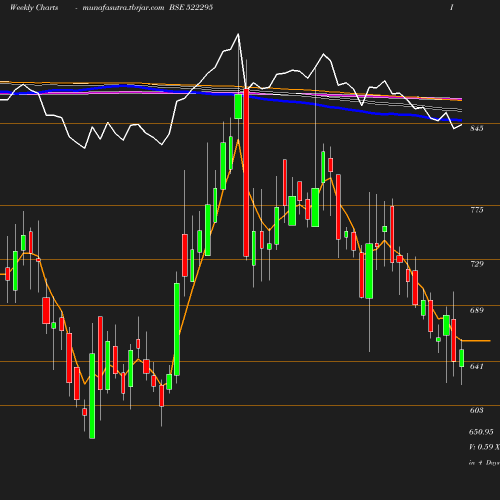The width and height of the screenshot is (500, 500).
Task: Click the 641 price level label
Action: 477,366
